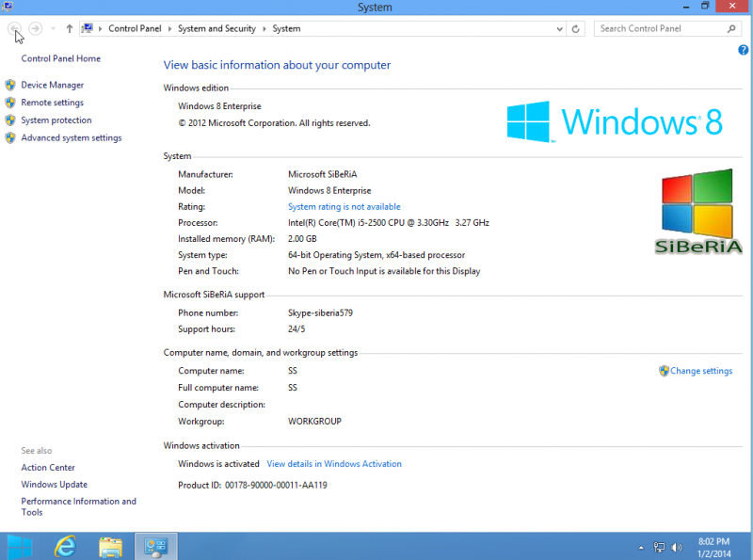Open Performance Information and Tools
The height and width of the screenshot is (560, 753).
[79, 506]
